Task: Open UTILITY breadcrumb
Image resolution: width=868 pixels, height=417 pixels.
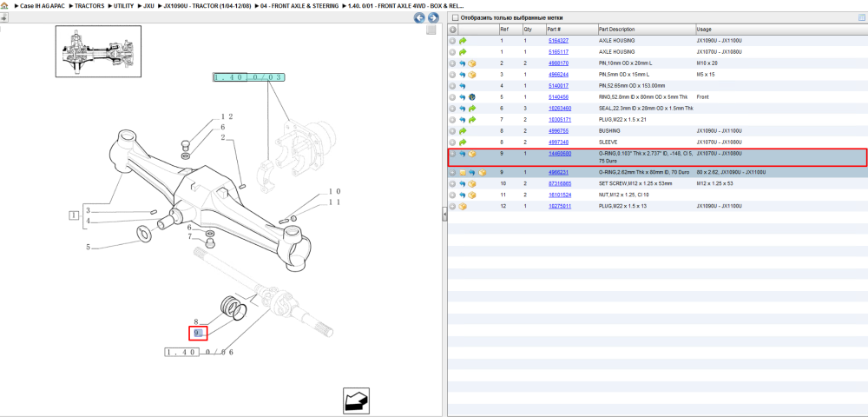Action: 123,5
